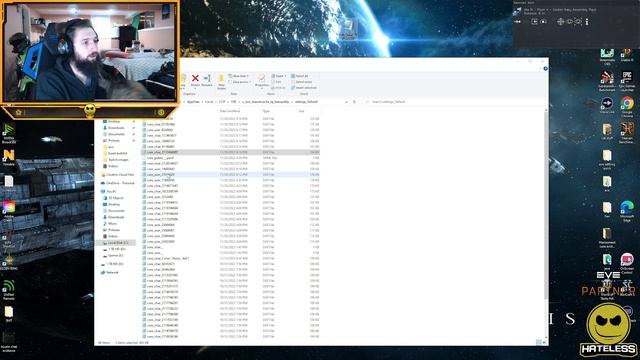The width and height of the screenshot is (640, 360).
Task: Expand the Easy access dropdown
Action: click(240, 82)
